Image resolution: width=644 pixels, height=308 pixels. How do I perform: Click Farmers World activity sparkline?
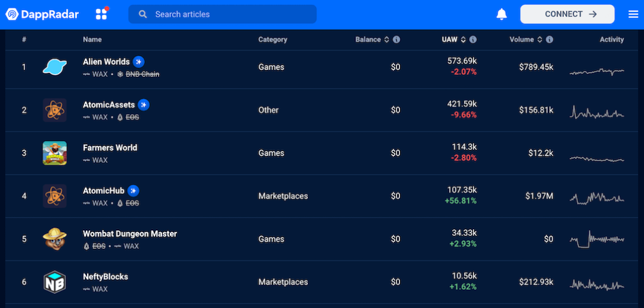click(x=597, y=158)
